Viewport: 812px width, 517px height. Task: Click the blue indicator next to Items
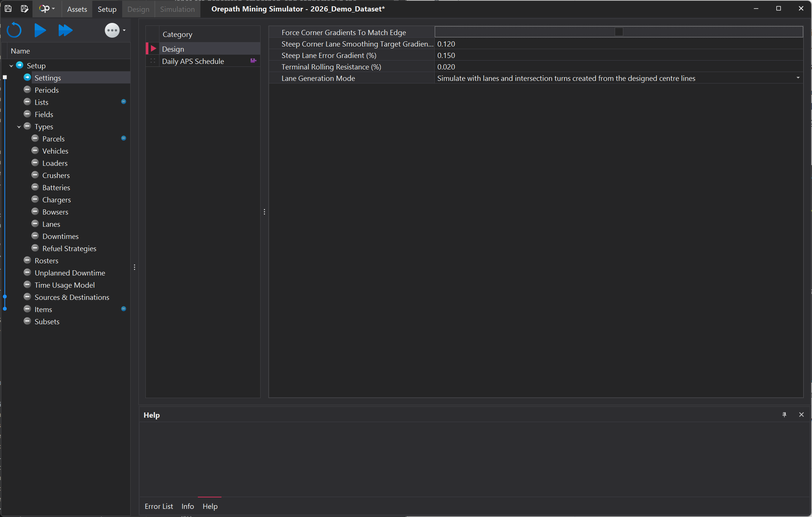(124, 309)
